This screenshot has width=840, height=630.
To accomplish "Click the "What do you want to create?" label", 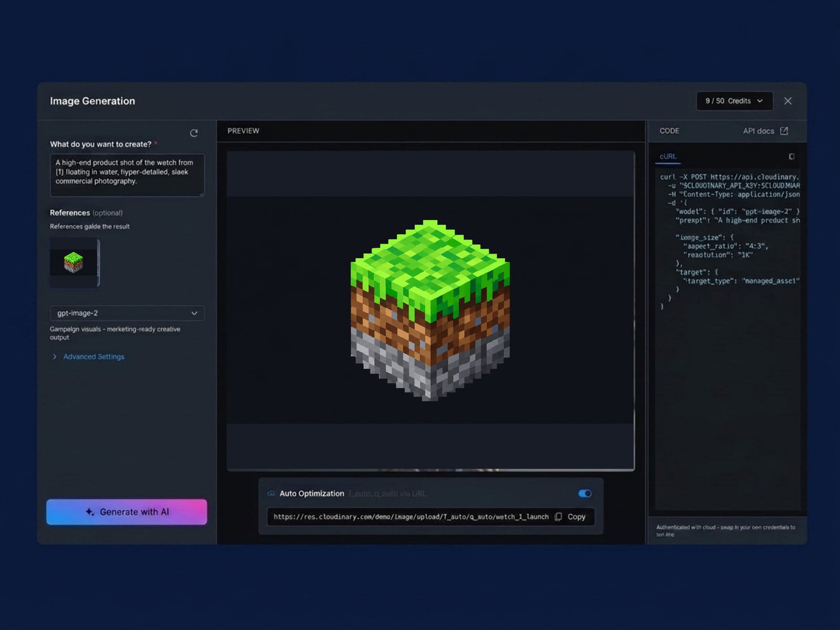I will click(x=101, y=144).
